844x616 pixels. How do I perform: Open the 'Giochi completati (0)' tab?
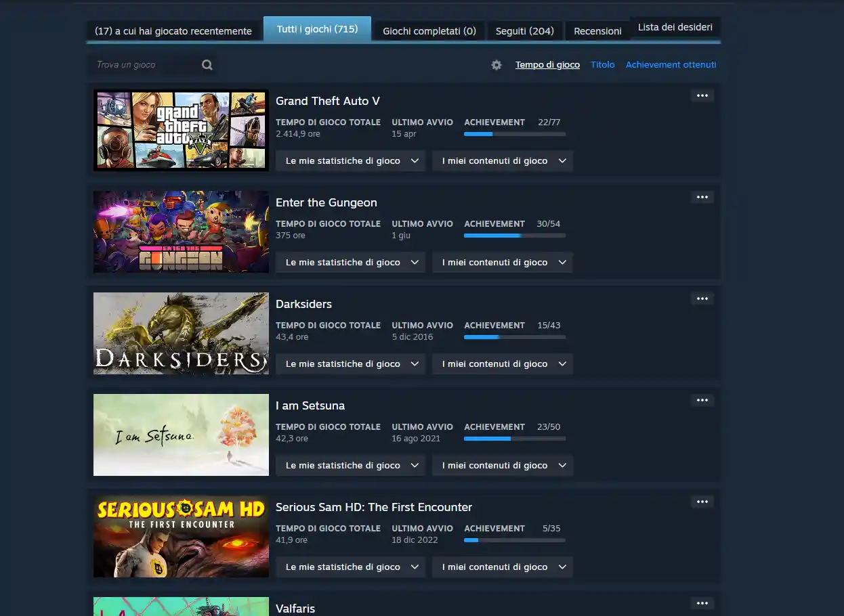pyautogui.click(x=429, y=31)
